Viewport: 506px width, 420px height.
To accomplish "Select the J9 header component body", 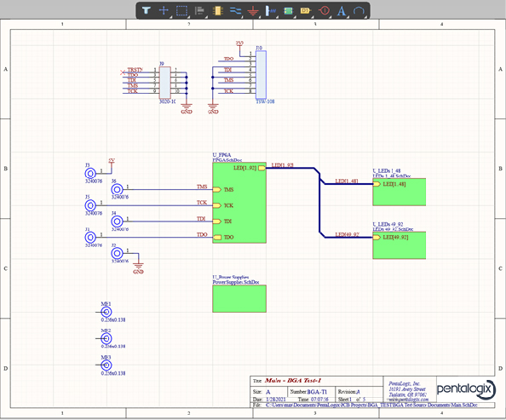I will coord(165,83).
